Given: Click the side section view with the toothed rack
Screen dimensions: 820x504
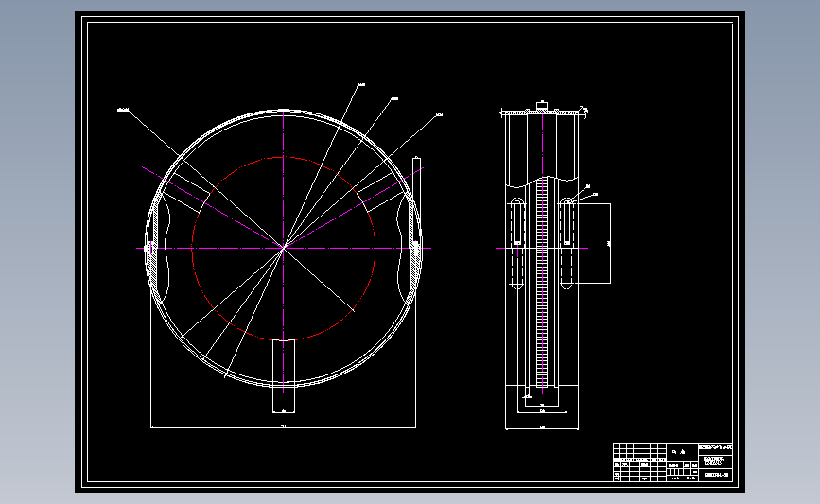Looking at the screenshot, I should (542, 266).
